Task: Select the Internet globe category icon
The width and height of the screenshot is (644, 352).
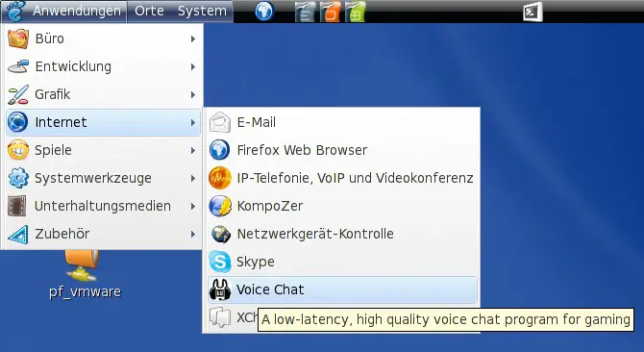Action: pyautogui.click(x=18, y=122)
